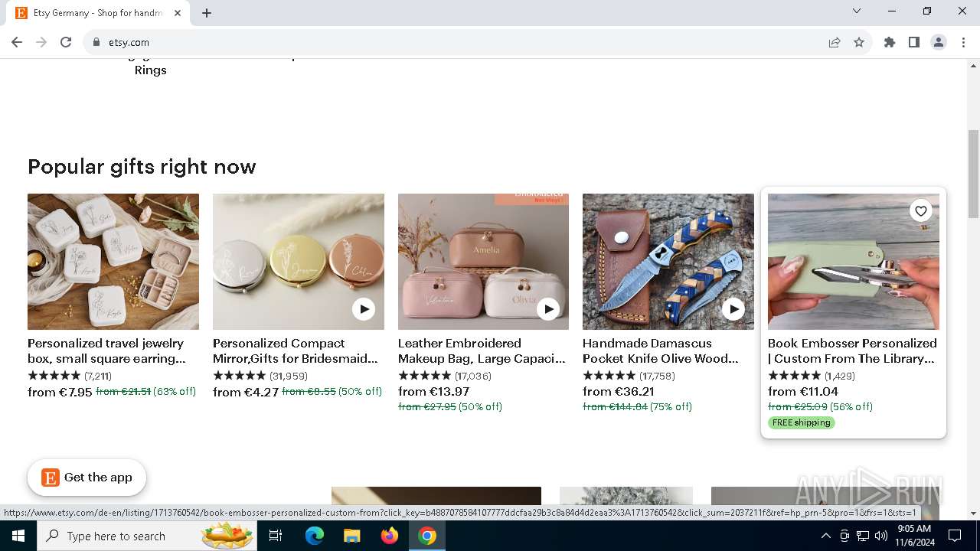The width and height of the screenshot is (980, 551).
Task: Bookmark this page with the star icon
Action: point(859,42)
